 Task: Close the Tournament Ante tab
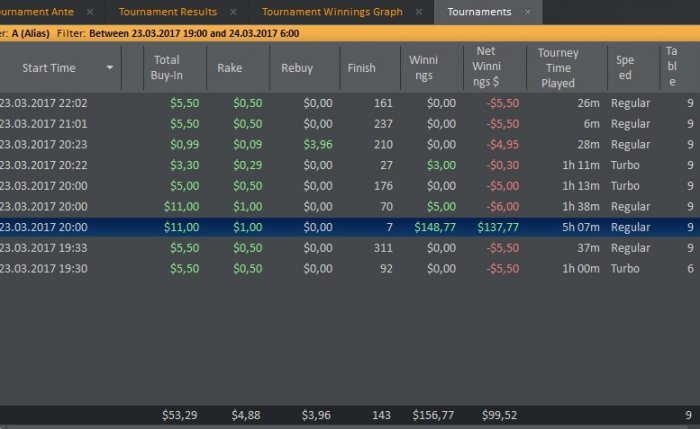pyautogui.click(x=89, y=12)
